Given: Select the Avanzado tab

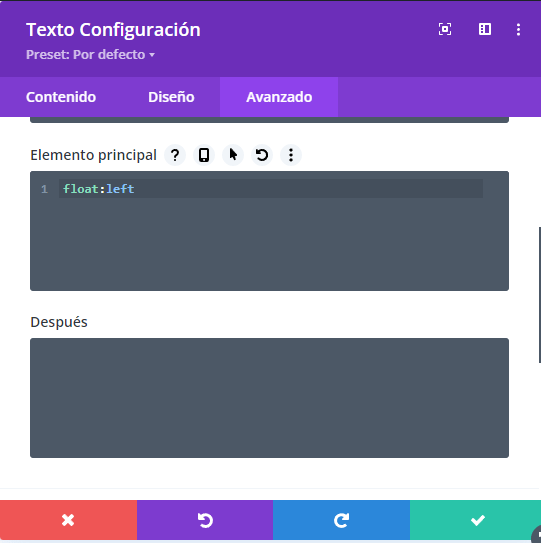Looking at the screenshot, I should coord(279,97).
